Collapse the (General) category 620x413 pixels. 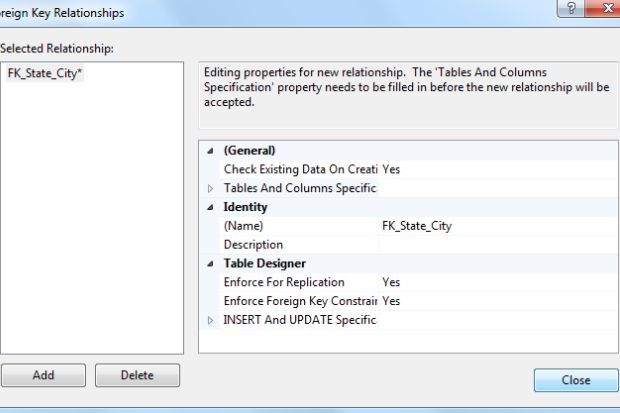[x=210, y=151]
